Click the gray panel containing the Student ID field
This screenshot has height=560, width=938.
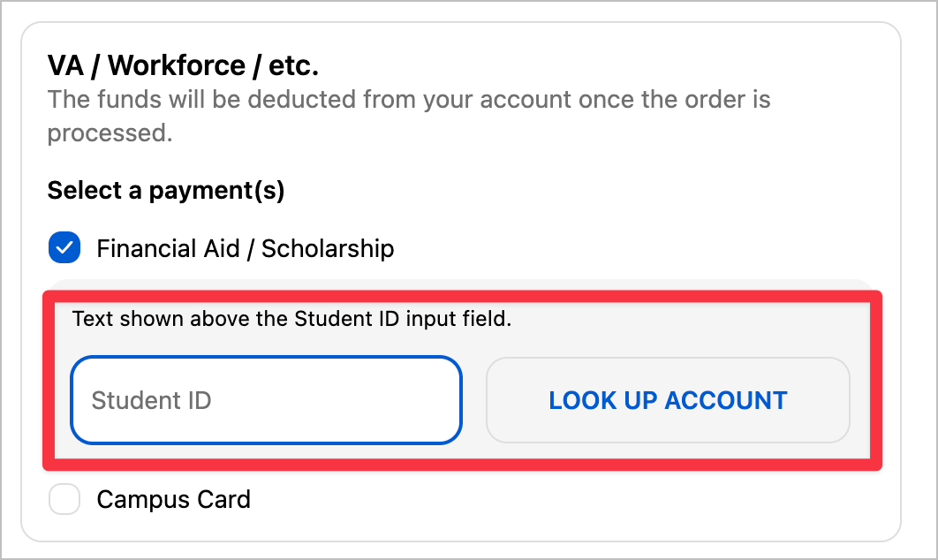[462, 381]
